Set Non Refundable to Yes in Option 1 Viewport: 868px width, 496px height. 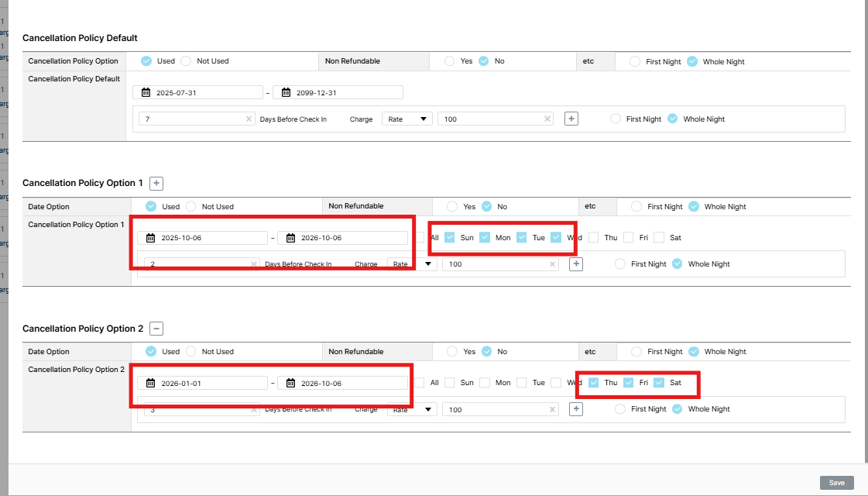click(x=451, y=207)
